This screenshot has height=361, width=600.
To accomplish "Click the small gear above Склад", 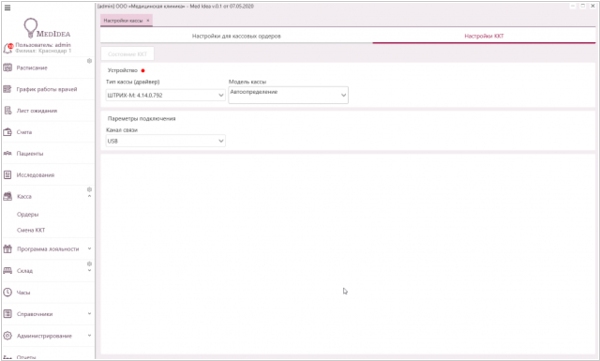I will pos(89,264).
